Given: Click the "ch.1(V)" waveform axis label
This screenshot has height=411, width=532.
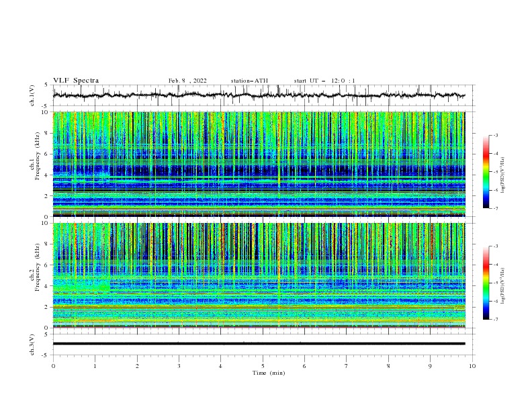Looking at the screenshot, I should 32,95.
